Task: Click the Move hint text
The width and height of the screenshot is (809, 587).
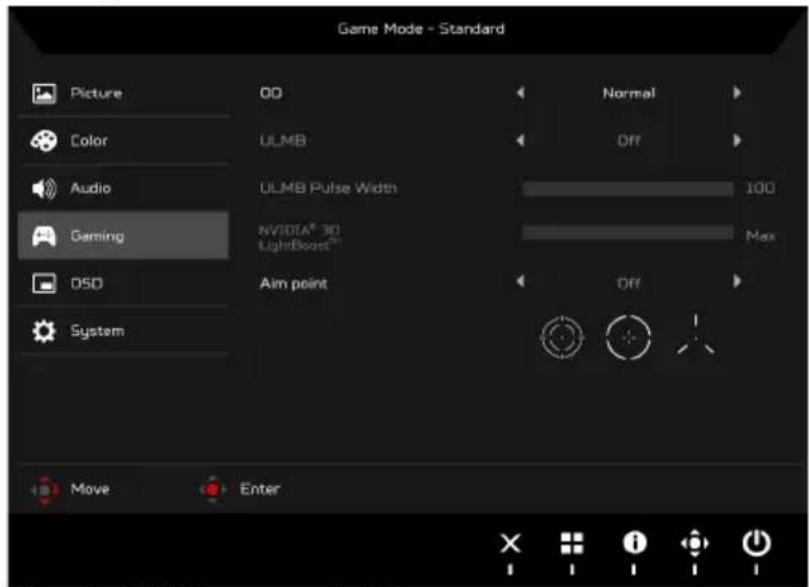Action: pos(90,489)
